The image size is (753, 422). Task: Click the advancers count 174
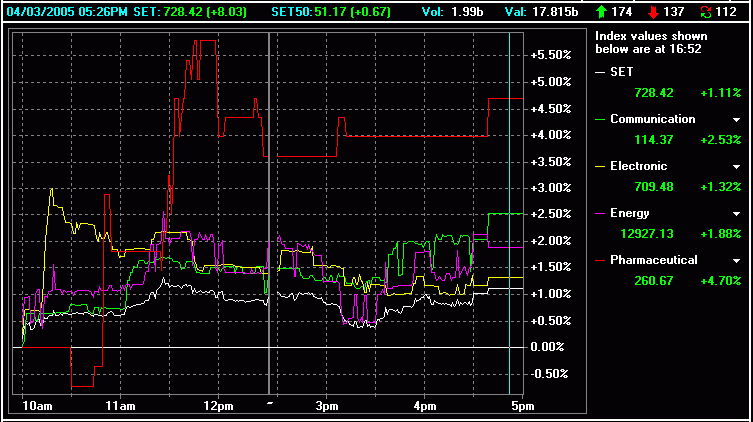[x=621, y=12]
